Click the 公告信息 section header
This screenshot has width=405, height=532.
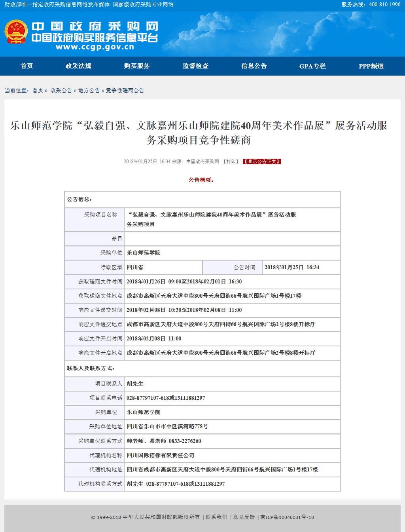tap(79, 199)
